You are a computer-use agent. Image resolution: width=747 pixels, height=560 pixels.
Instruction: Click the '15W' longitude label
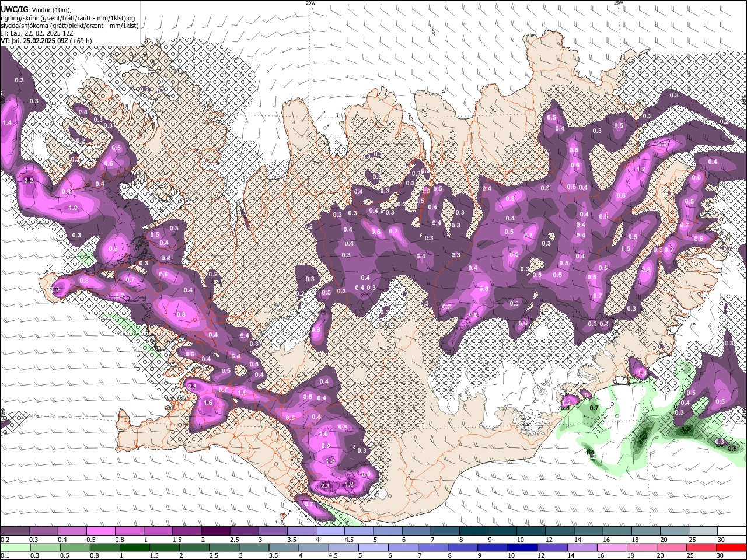tap(618, 2)
